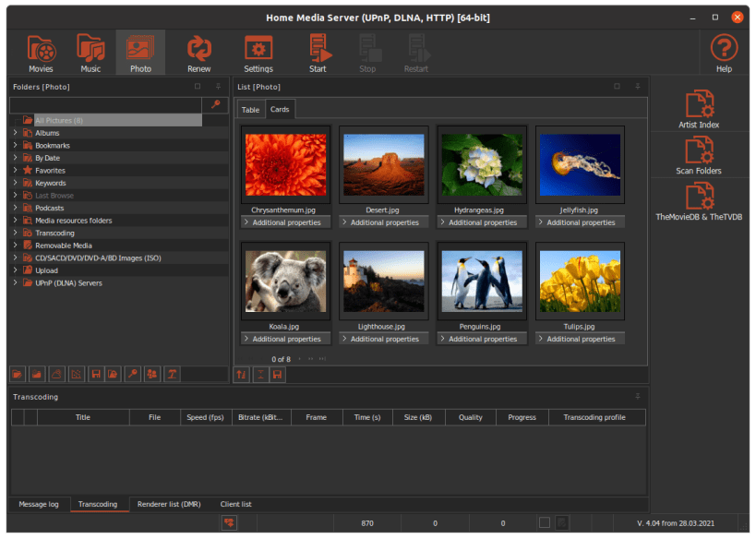Viewport: 756px width, 539px height.
Task: Pin the Transcoding panel
Action: 637,397
